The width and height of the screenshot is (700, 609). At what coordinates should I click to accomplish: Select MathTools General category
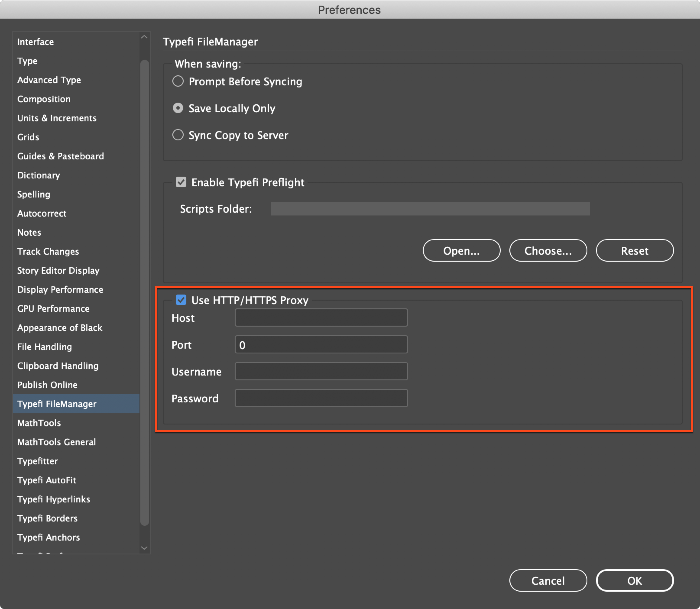coord(76,442)
